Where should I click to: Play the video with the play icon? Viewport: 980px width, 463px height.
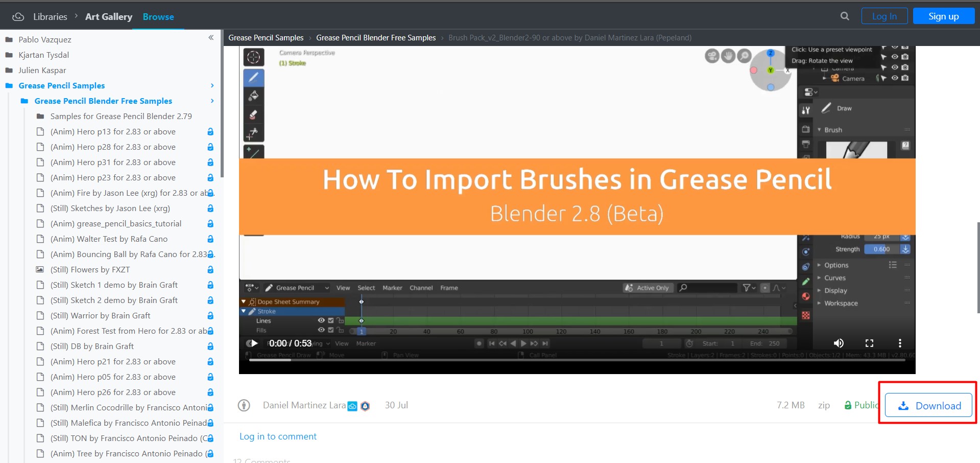coord(254,343)
